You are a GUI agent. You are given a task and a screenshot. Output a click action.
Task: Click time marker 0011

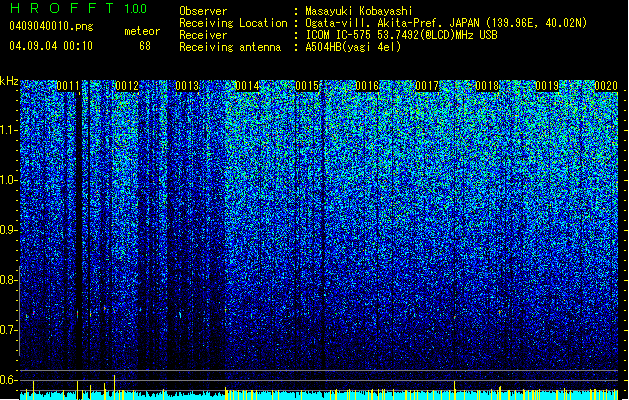click(x=68, y=86)
